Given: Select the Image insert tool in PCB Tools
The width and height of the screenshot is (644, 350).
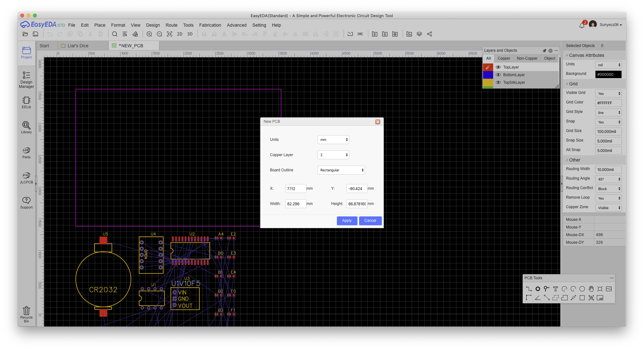Looking at the screenshot, I should point(609,289).
